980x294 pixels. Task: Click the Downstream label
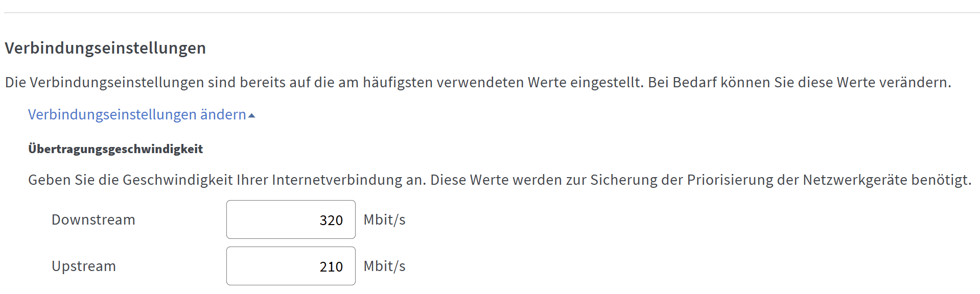pyautogui.click(x=94, y=220)
